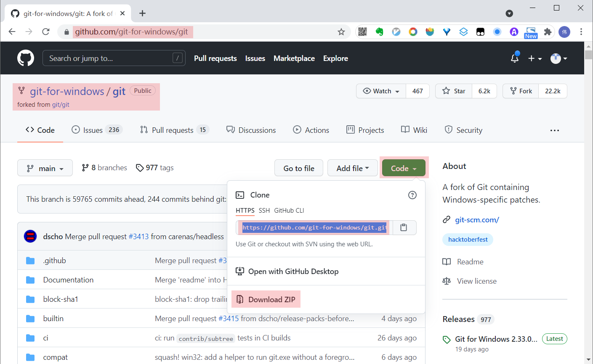
Task: Click the purple A extension icon
Action: pyautogui.click(x=514, y=32)
